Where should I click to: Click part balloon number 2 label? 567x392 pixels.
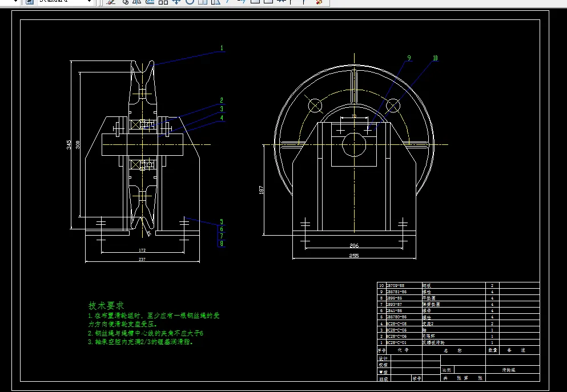[222, 100]
